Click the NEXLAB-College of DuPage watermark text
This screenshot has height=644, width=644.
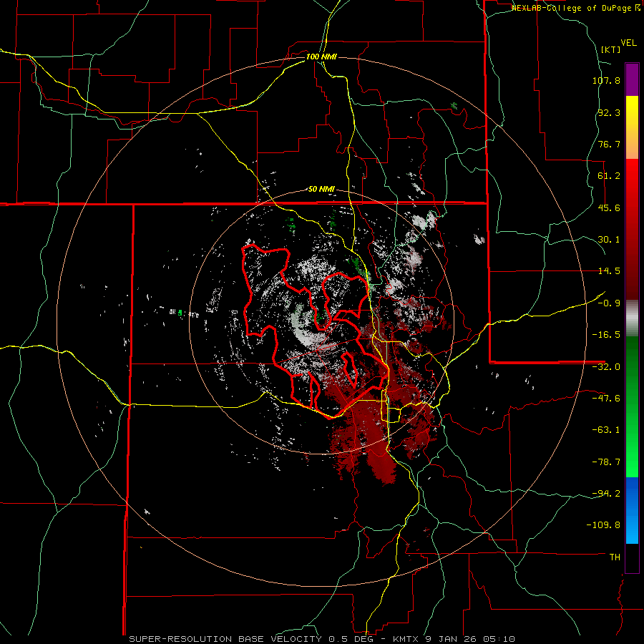[x=575, y=8]
